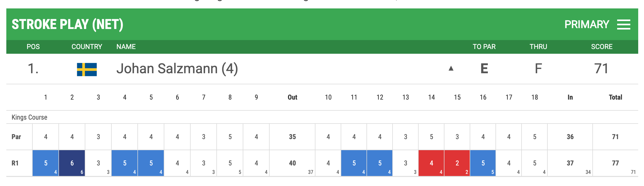The height and width of the screenshot is (186, 644).
Task: Click the POS column header
Action: pos(33,47)
